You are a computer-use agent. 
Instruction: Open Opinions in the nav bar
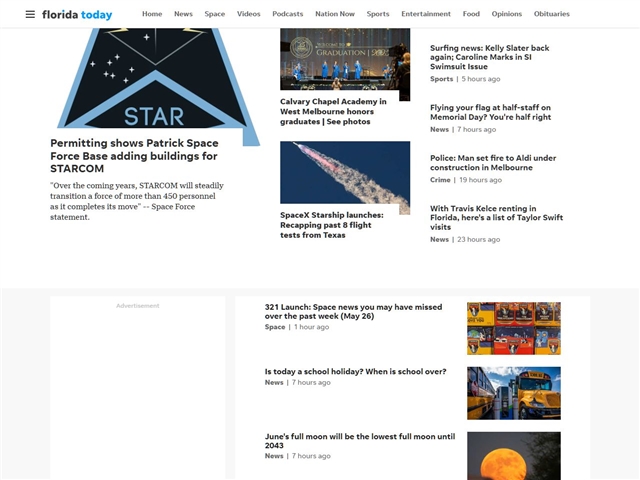coord(507,14)
